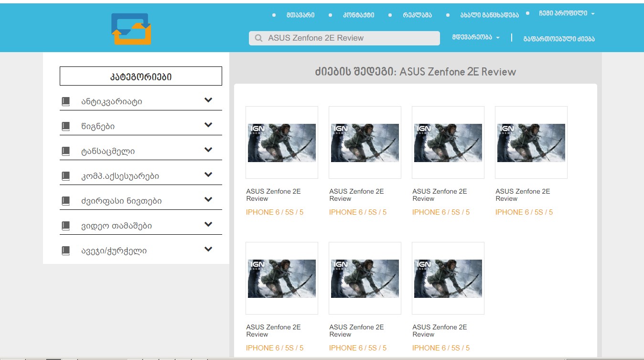Expand the ვიდეო თამაშები category chevron
Screen dimensions: 644x360
click(x=208, y=224)
